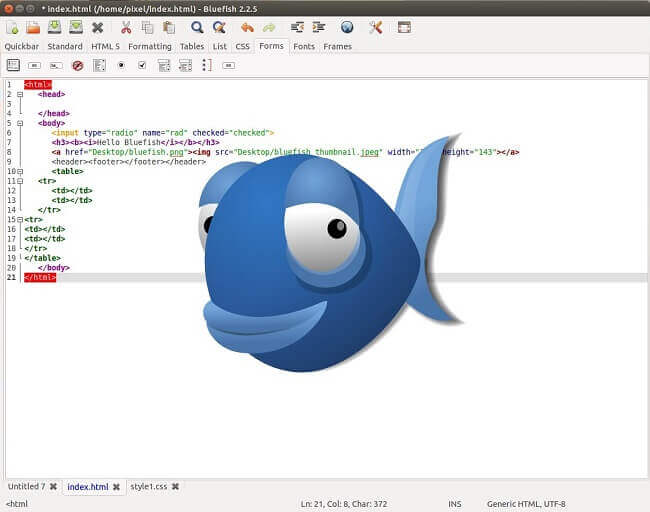Preview page in browser globe icon

(x=347, y=28)
